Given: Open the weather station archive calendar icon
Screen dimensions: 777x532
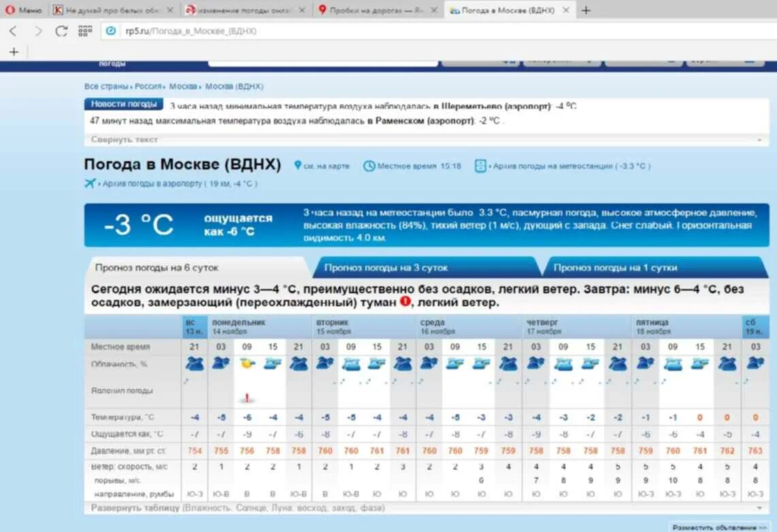Looking at the screenshot, I should click(479, 165).
